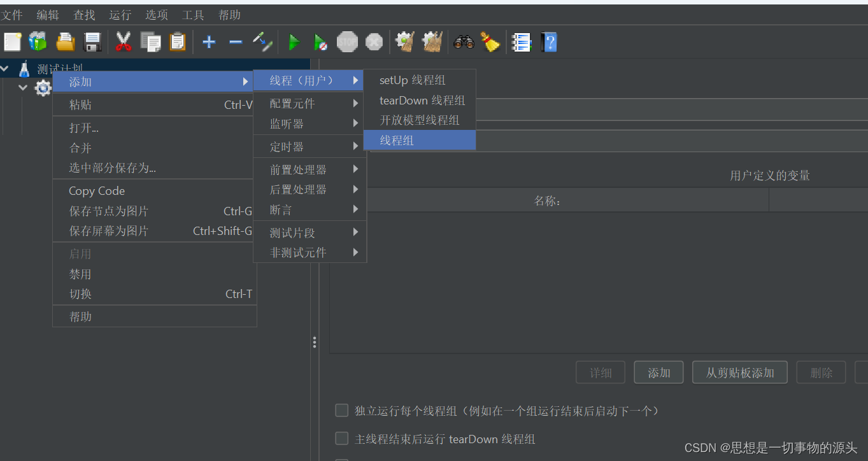
Task: Click the toggle enable/disable arrow icon
Action: [x=262, y=42]
